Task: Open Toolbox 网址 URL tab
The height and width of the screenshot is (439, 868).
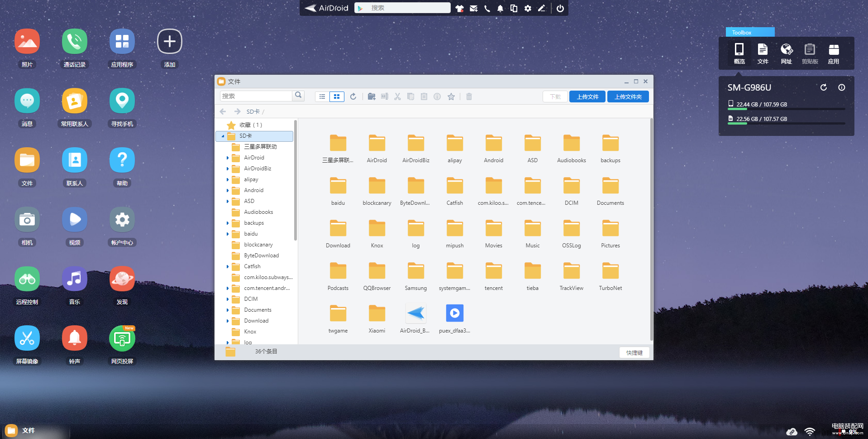Action: click(787, 53)
